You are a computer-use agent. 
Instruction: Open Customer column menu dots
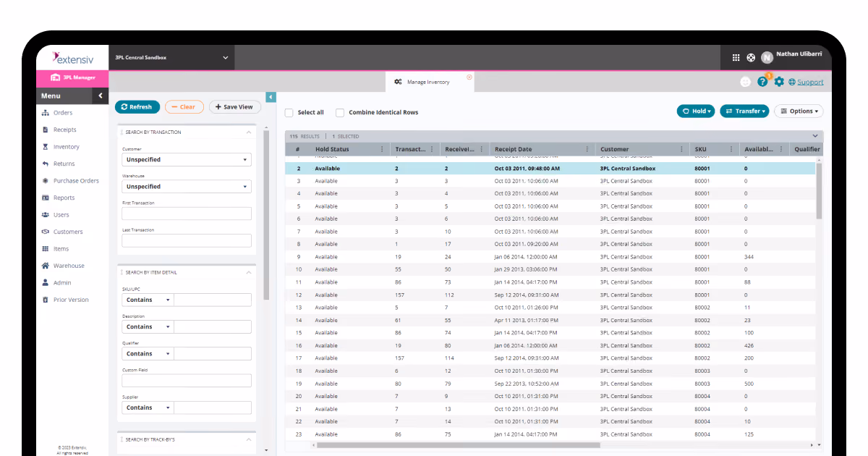(x=681, y=149)
